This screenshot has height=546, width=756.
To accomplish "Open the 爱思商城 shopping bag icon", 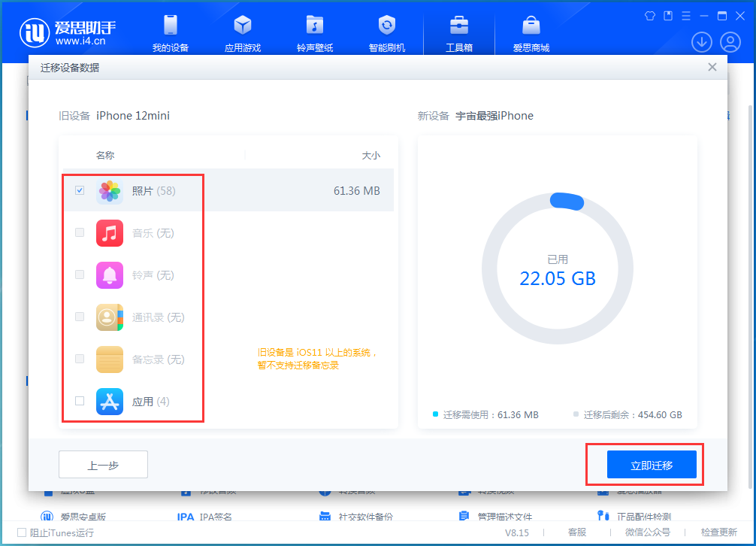I will (x=531, y=25).
